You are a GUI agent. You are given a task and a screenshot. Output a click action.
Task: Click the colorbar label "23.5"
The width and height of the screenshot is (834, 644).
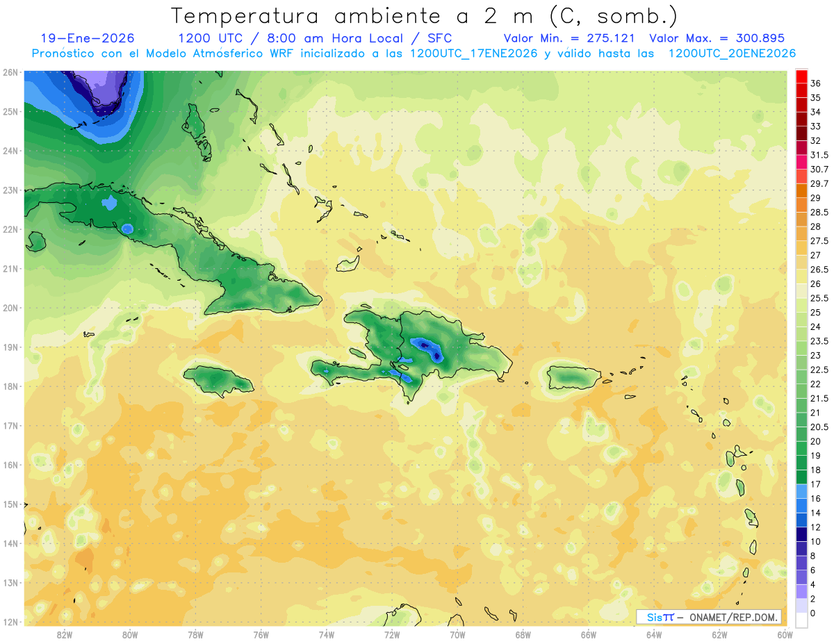click(x=819, y=341)
